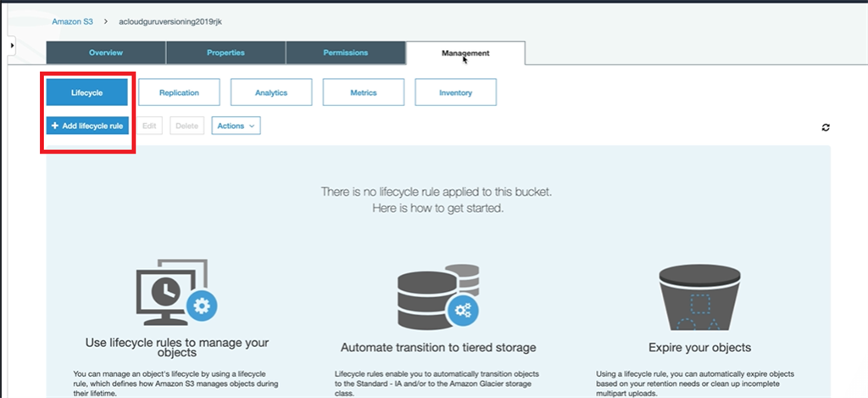Click the expire objects bucket illustration
Image resolution: width=868 pixels, height=398 pixels.
[x=699, y=297]
